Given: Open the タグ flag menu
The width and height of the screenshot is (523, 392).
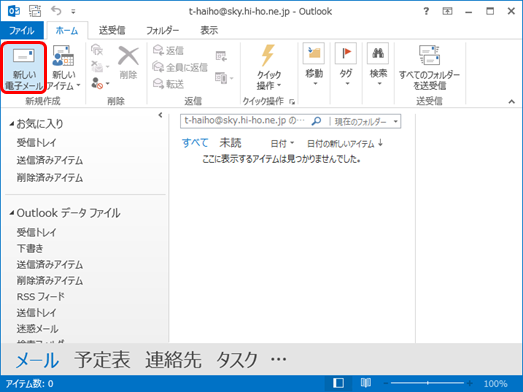Looking at the screenshot, I should coord(346,65).
